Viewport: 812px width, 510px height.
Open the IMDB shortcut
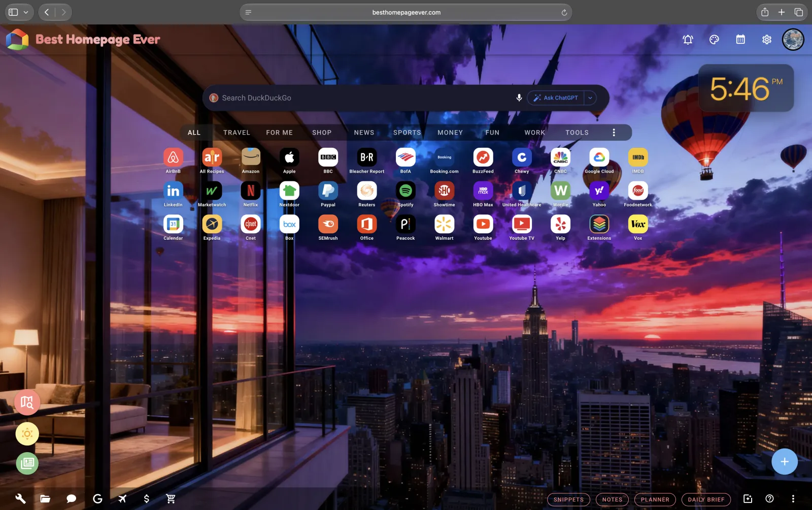[x=638, y=157]
